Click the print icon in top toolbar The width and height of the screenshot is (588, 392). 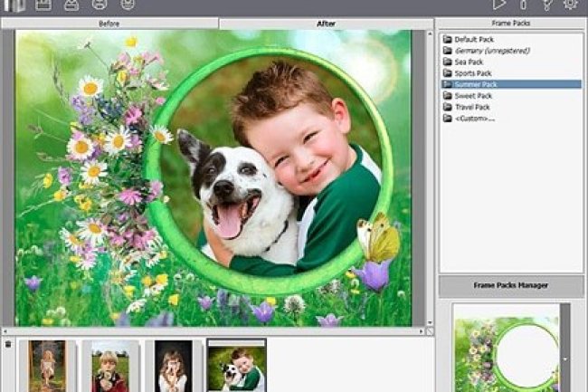tap(99, 5)
